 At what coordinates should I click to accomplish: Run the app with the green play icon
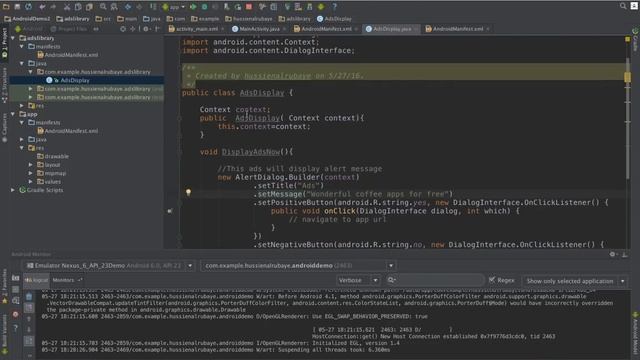[193, 7]
